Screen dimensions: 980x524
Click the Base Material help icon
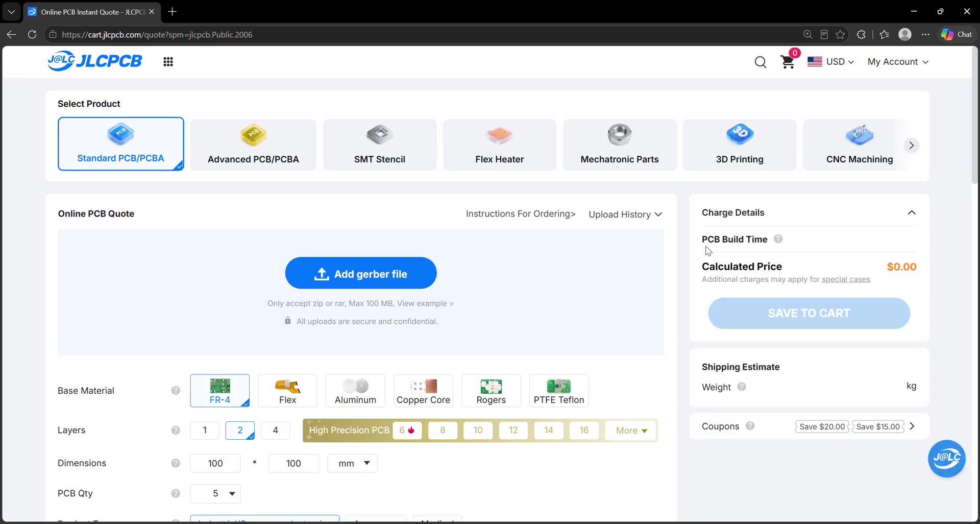tap(176, 391)
